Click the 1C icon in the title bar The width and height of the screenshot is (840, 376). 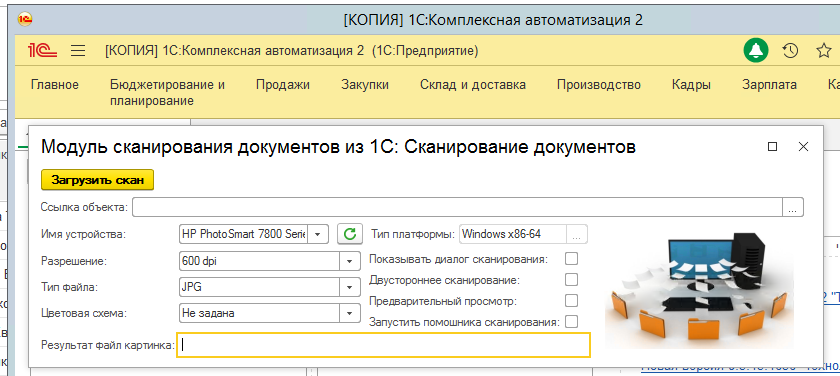(25, 20)
